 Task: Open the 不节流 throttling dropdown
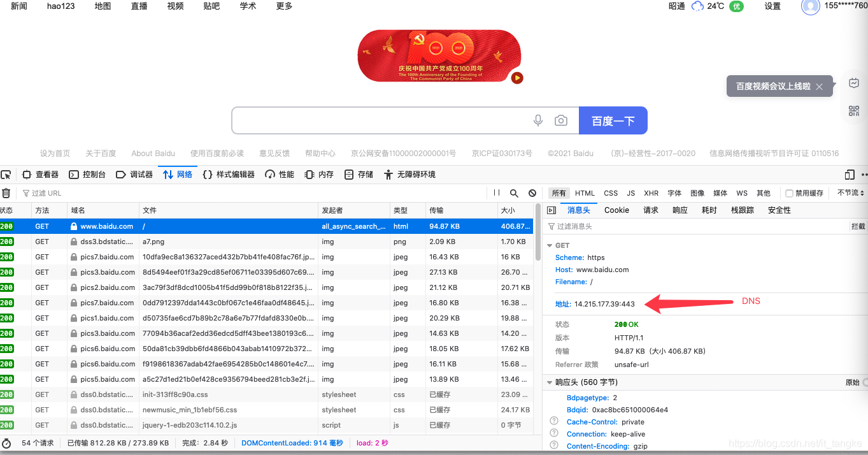(x=851, y=193)
